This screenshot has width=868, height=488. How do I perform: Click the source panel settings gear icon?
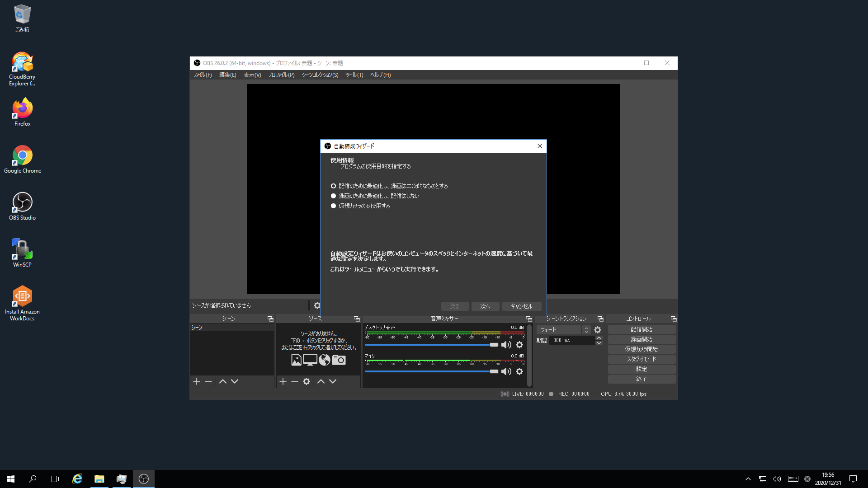click(306, 381)
